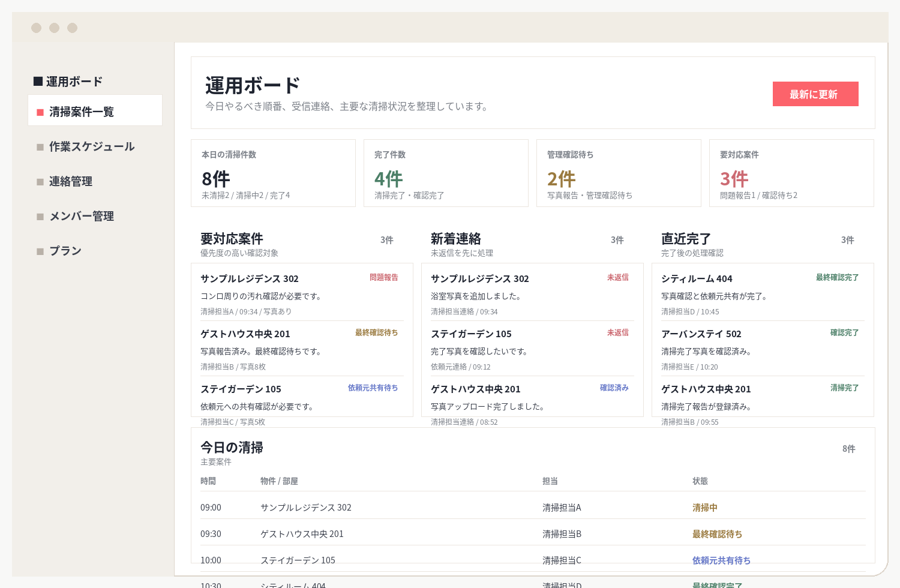Click square icon beside 連絡管理

(x=40, y=182)
